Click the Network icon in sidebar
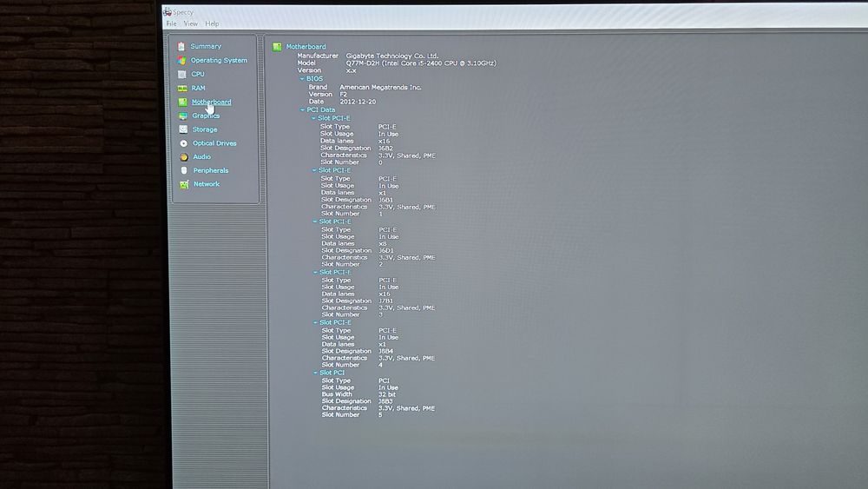868x489 pixels. click(x=184, y=184)
